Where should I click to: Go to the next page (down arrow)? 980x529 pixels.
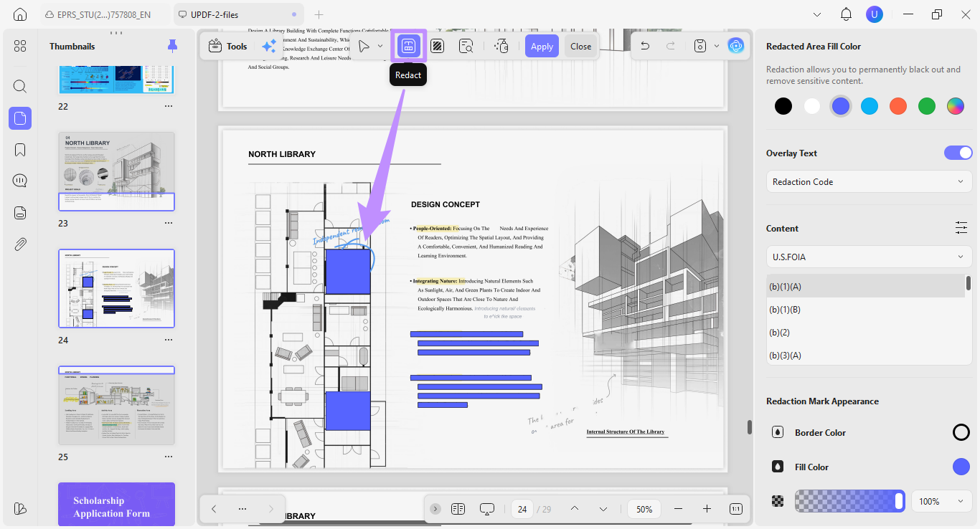(603, 509)
